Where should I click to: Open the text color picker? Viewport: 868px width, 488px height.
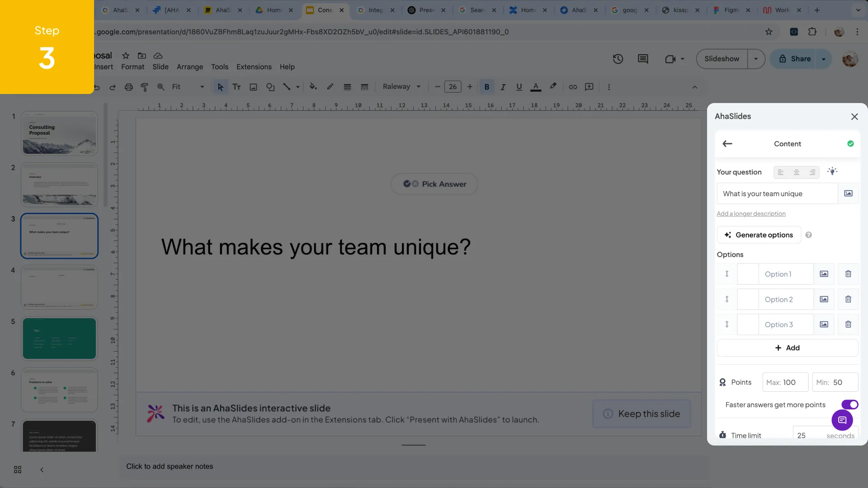coord(536,87)
